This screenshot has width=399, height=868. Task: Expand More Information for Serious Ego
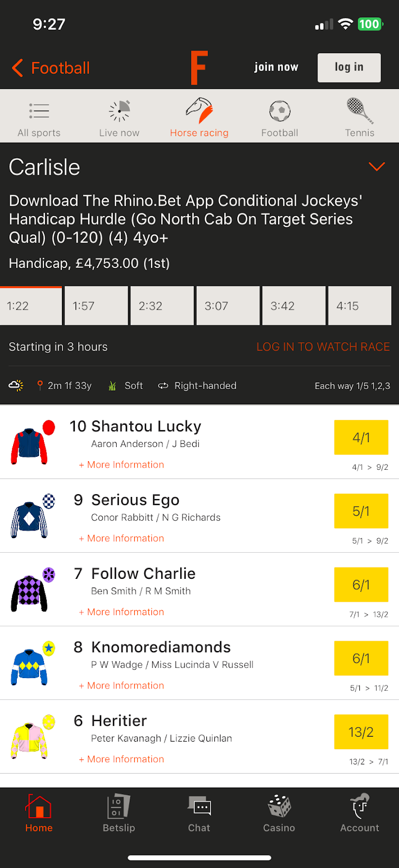click(x=122, y=539)
